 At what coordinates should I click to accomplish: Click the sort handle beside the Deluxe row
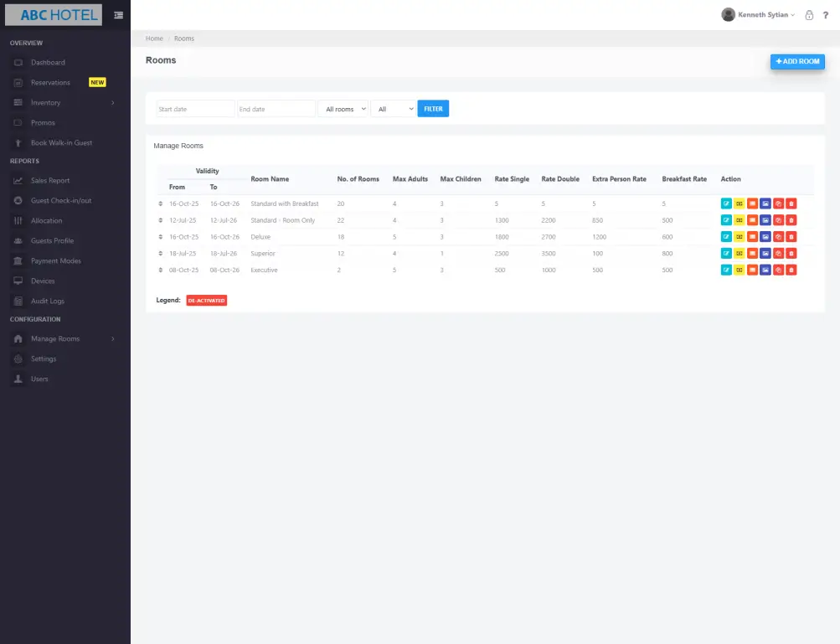click(160, 237)
